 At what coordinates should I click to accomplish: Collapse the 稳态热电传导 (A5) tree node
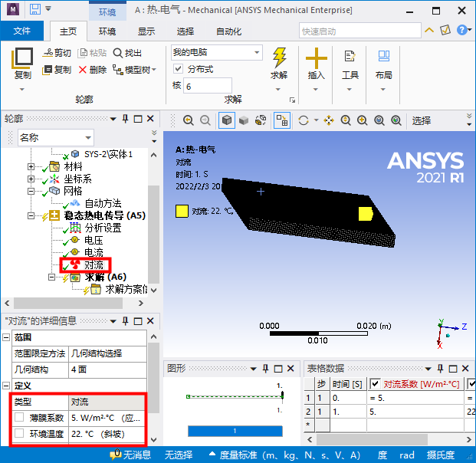31,216
